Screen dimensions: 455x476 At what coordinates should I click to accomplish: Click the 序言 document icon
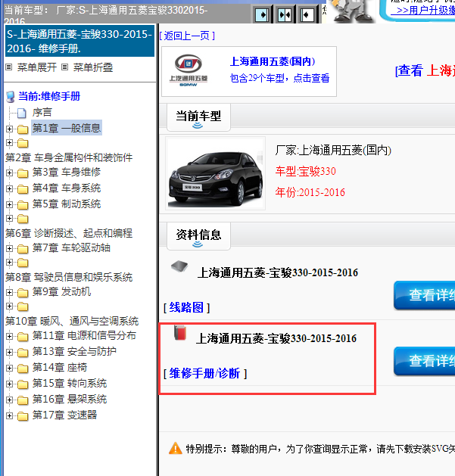[22, 113]
